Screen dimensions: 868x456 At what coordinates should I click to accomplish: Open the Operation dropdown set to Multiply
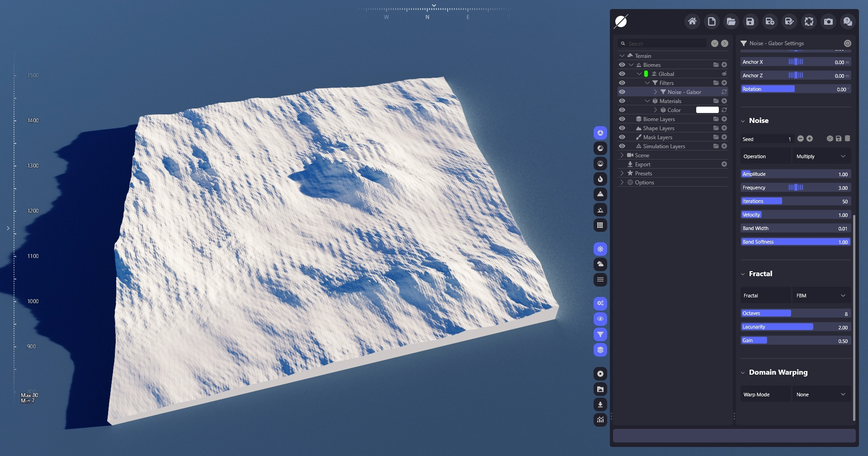coord(821,156)
